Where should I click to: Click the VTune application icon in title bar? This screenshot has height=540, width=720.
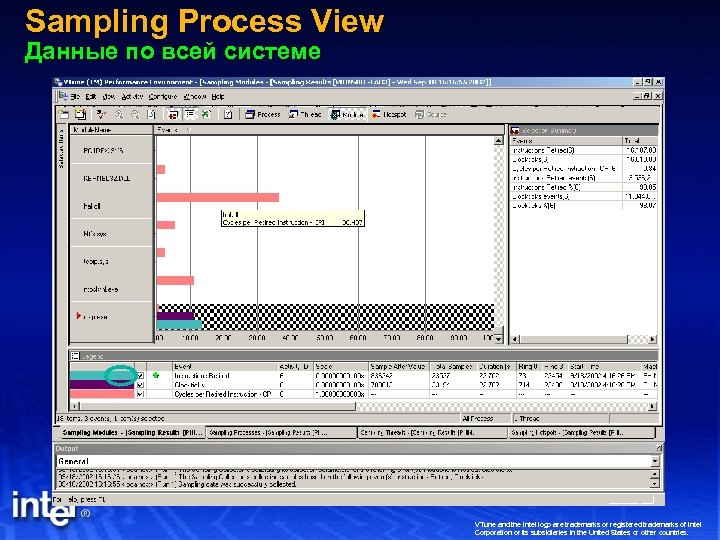58,82
